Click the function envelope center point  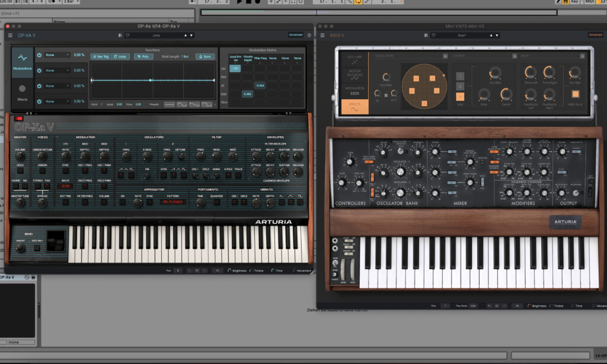point(151,80)
